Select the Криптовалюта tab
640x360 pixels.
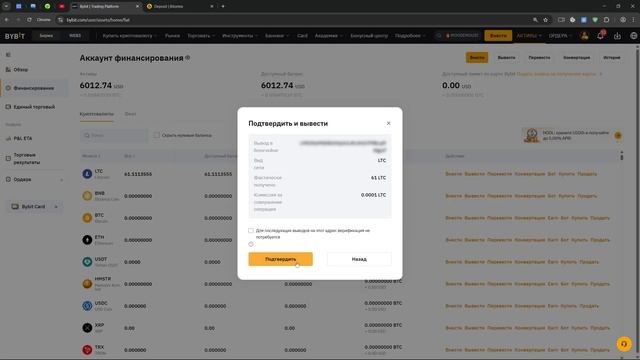[x=97, y=114]
